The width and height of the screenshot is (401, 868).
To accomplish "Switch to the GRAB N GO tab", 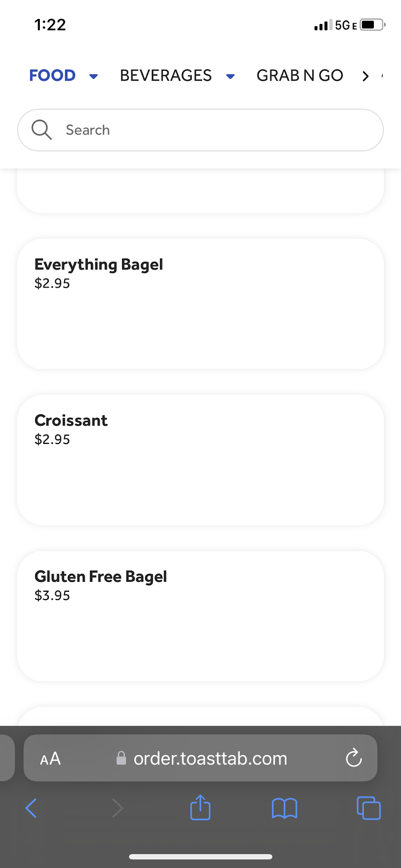I will coord(300,75).
